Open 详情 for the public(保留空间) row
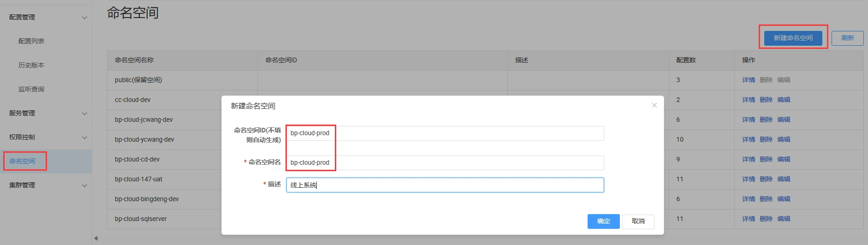 (x=748, y=80)
